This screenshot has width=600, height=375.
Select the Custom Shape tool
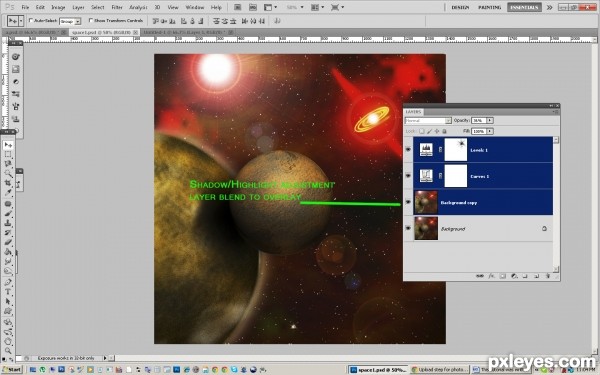8,311
